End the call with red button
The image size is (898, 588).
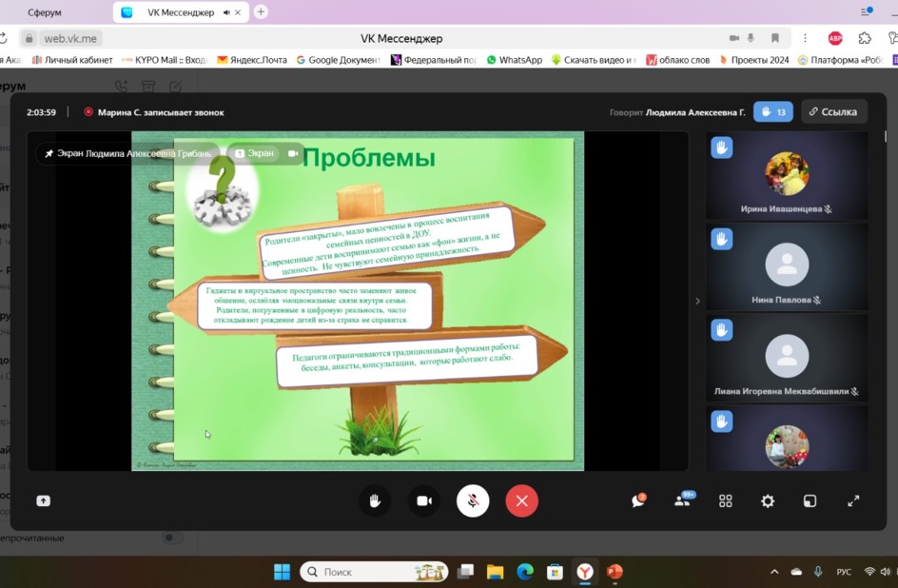click(x=521, y=501)
